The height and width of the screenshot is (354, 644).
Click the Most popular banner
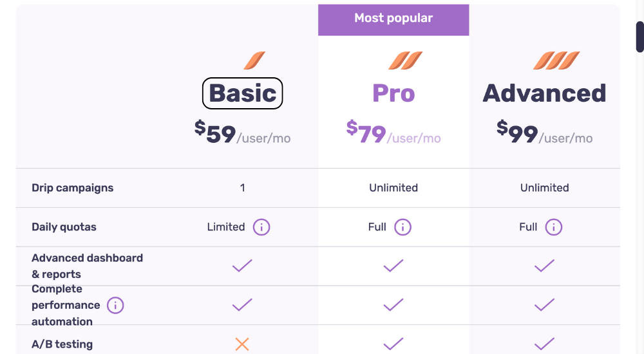[x=393, y=20]
